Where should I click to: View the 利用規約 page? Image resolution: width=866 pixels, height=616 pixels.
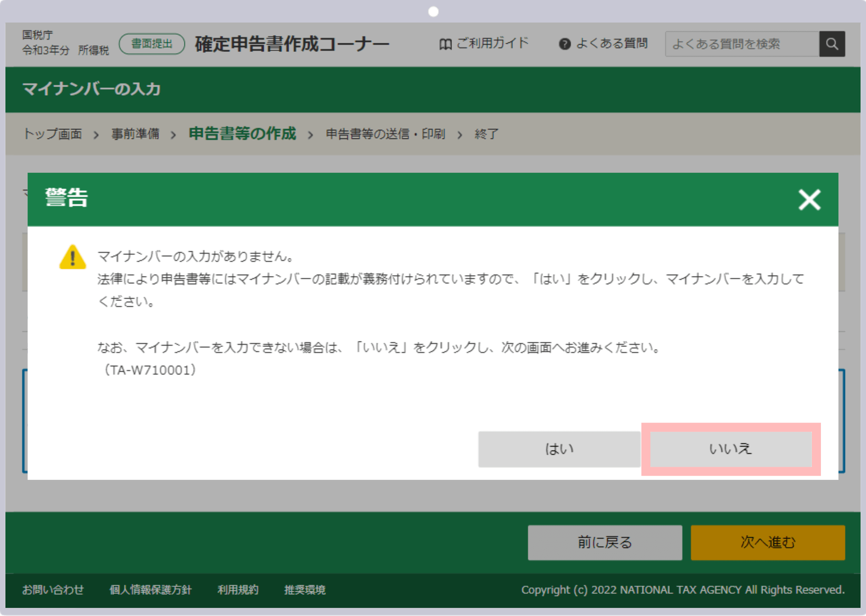pyautogui.click(x=238, y=590)
